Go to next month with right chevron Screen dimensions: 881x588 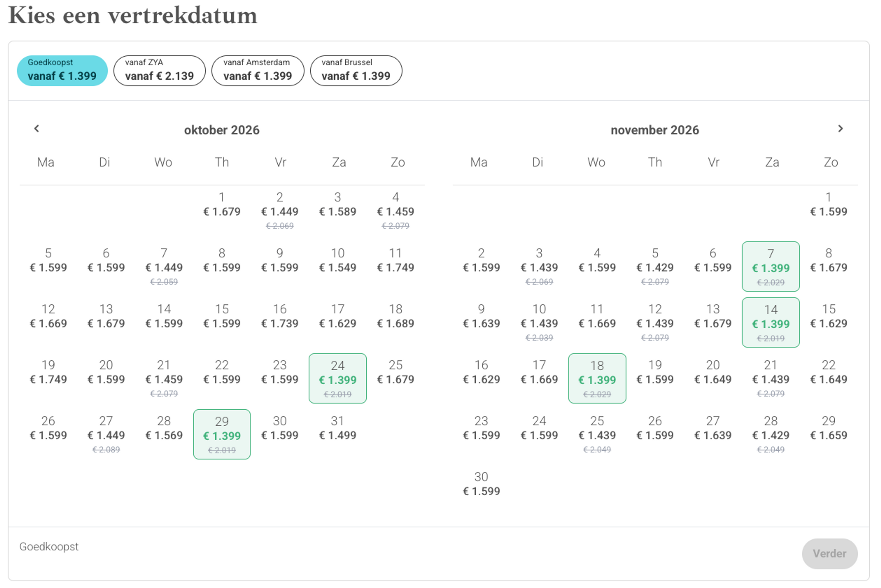(840, 129)
